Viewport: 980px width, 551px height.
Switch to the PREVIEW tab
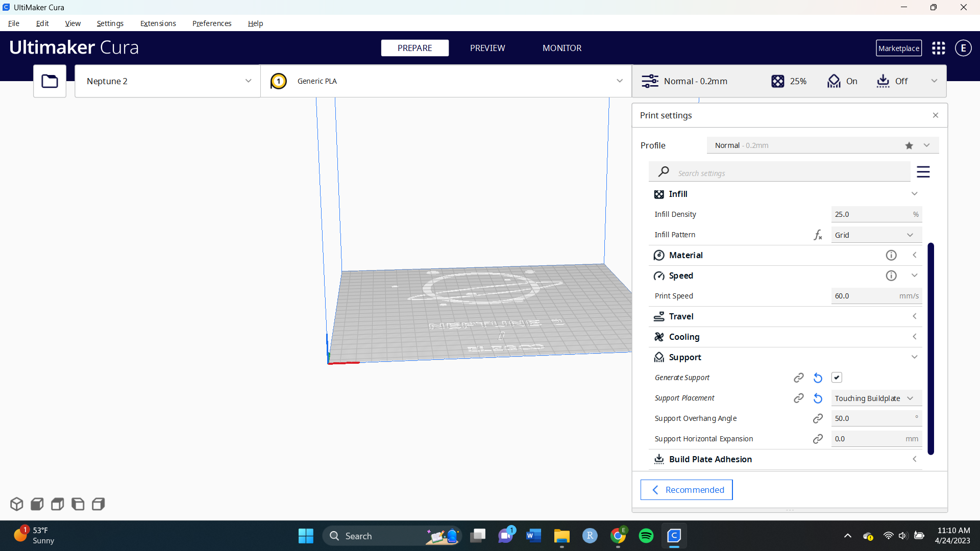click(x=487, y=48)
